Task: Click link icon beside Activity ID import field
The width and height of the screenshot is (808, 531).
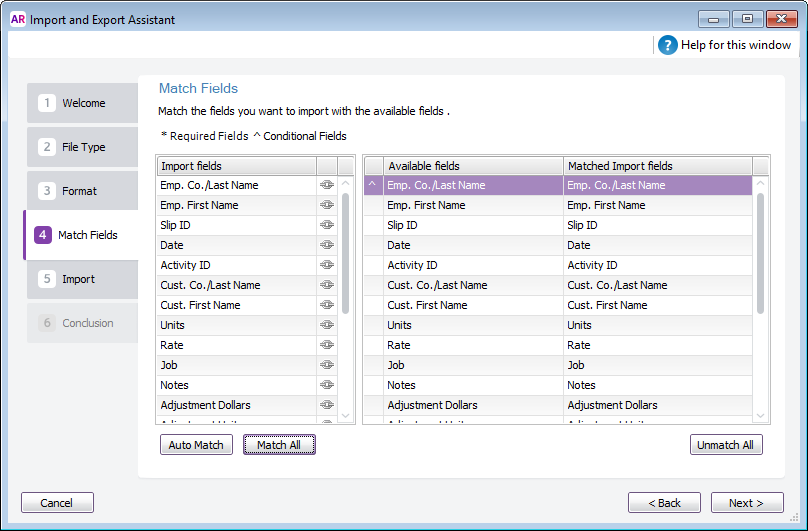Action: [x=327, y=264]
